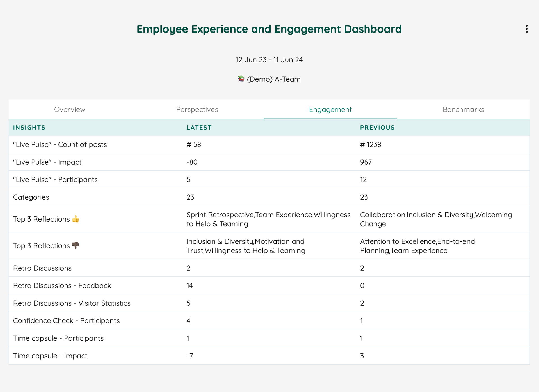Click the books emoji beside (Demo) A-Team

click(241, 79)
